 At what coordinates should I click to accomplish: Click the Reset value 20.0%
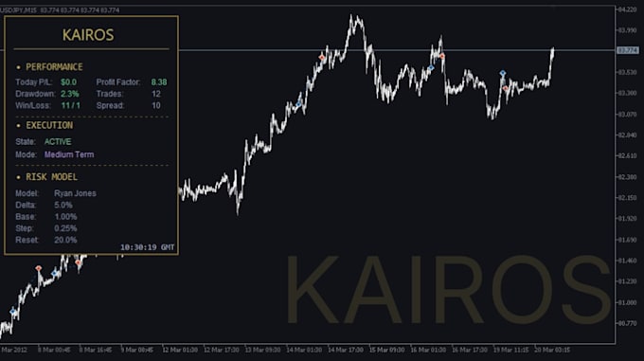(x=65, y=240)
